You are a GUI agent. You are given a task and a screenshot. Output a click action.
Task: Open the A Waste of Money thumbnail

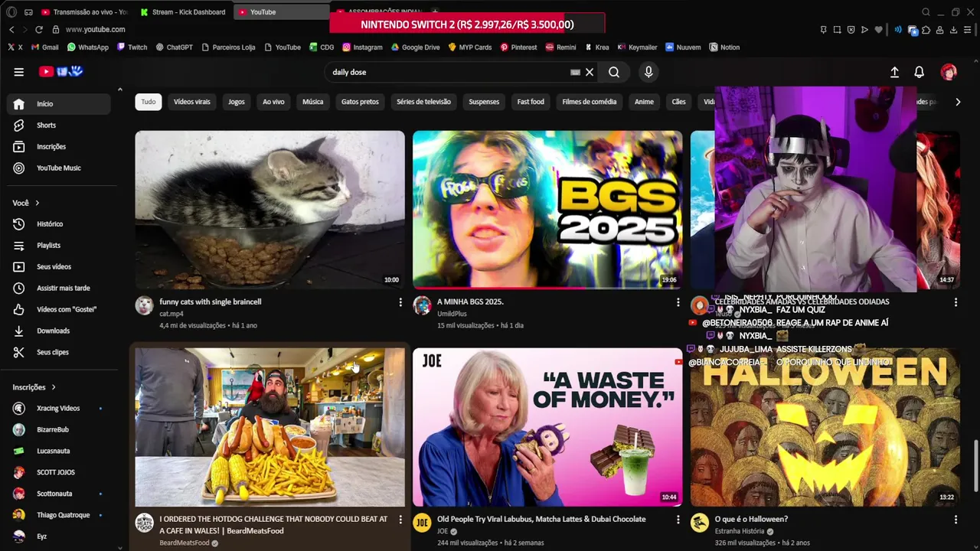(x=547, y=427)
